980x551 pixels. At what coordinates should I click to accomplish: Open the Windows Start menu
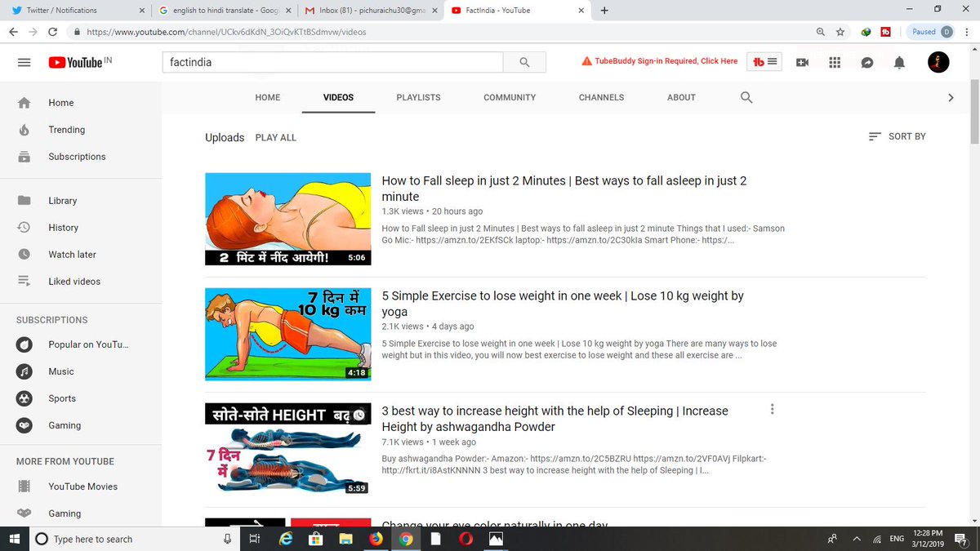[x=14, y=539]
